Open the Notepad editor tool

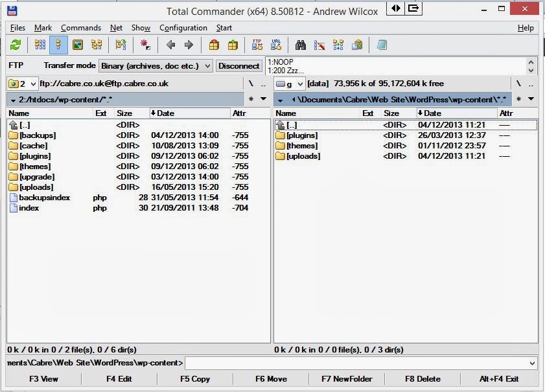coord(381,45)
